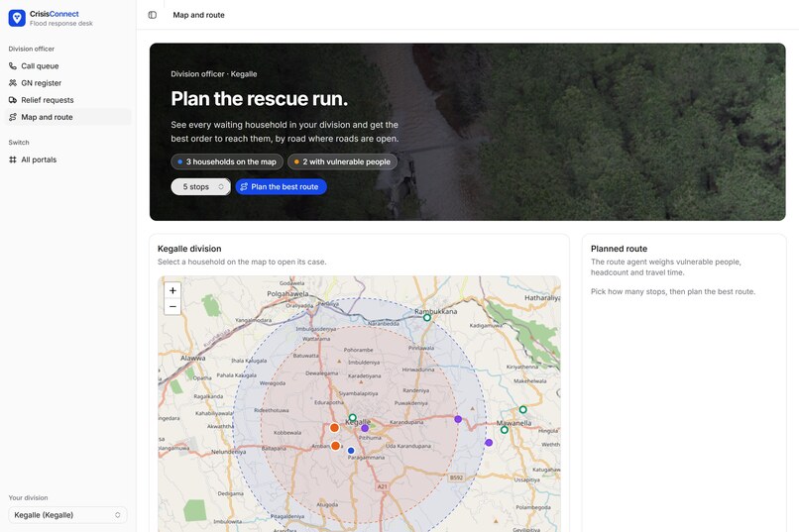
Task: Click the Relief requests truck icon
Action: click(13, 100)
